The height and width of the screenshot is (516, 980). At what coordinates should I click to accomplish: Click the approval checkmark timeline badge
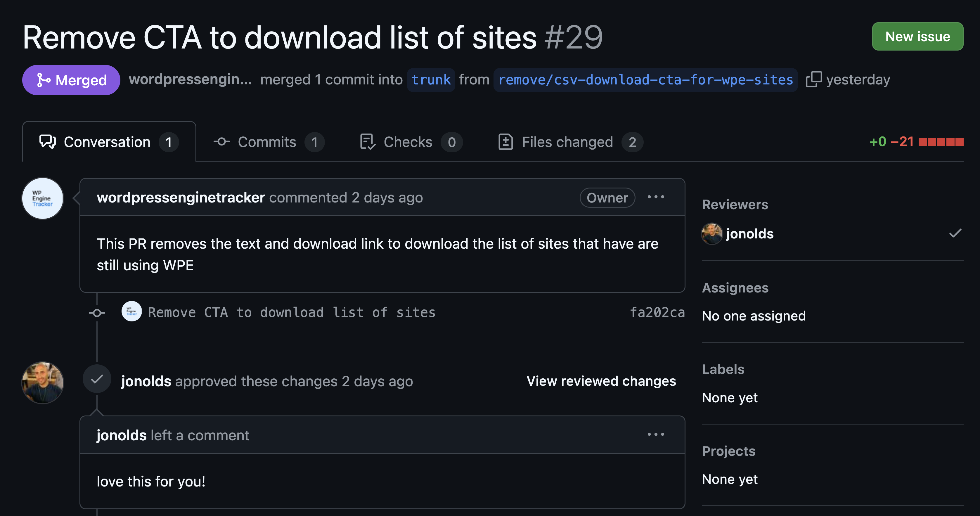(x=97, y=379)
